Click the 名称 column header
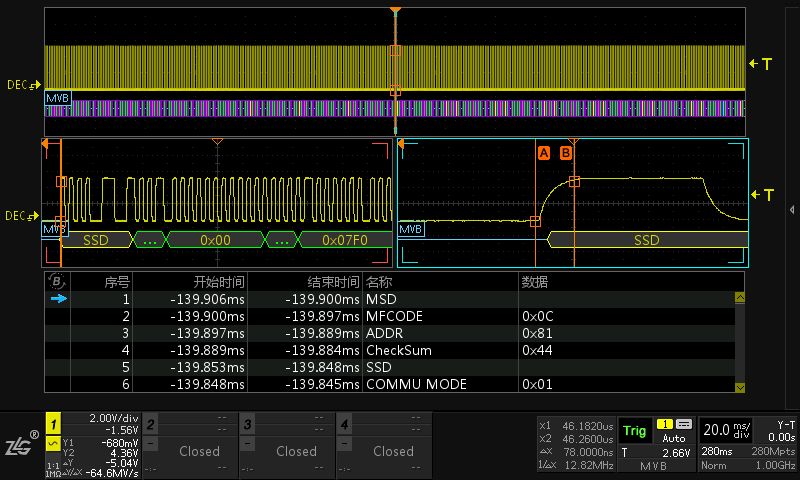 (379, 282)
